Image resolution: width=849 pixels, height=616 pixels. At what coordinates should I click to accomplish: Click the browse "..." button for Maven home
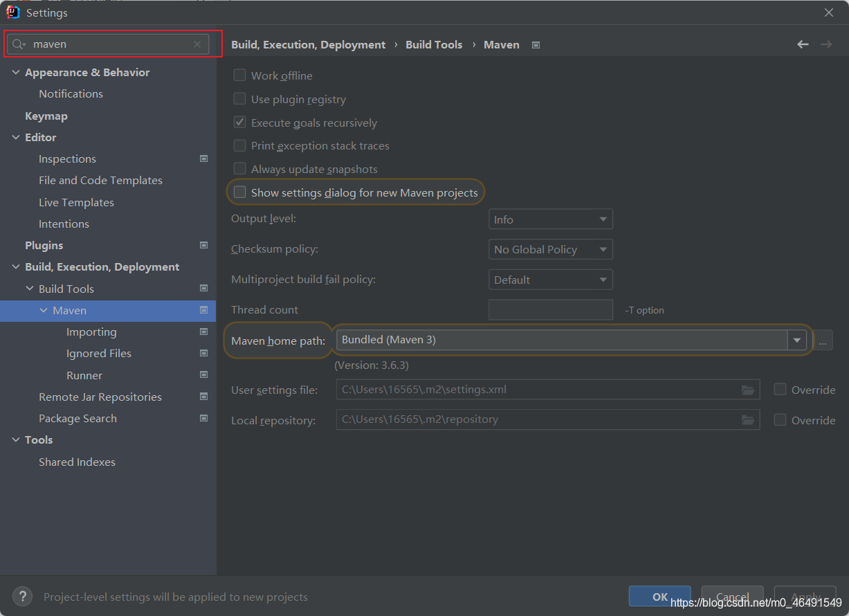coord(823,341)
